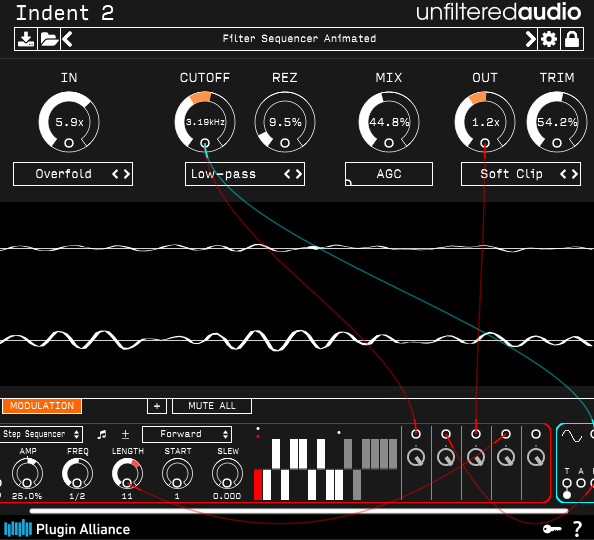Image resolution: width=594 pixels, height=540 pixels.
Task: Click attenuator knob under fourth output jack
Action: (x=506, y=457)
